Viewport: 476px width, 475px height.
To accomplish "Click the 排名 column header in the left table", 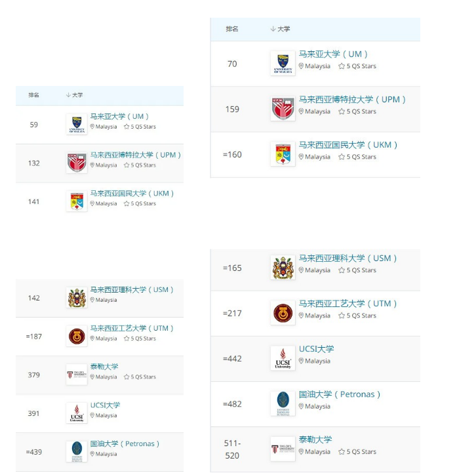I will [34, 95].
